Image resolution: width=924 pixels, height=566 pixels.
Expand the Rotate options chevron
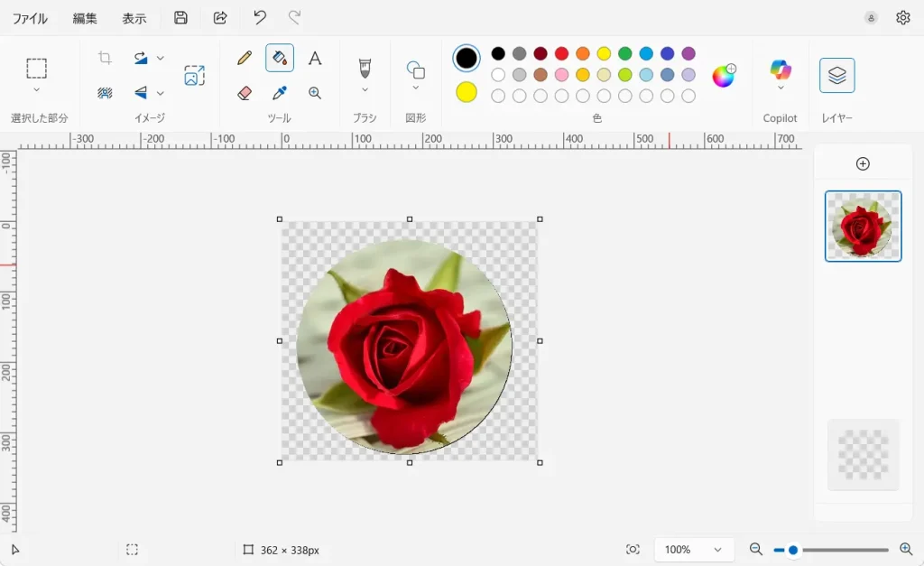click(x=161, y=58)
